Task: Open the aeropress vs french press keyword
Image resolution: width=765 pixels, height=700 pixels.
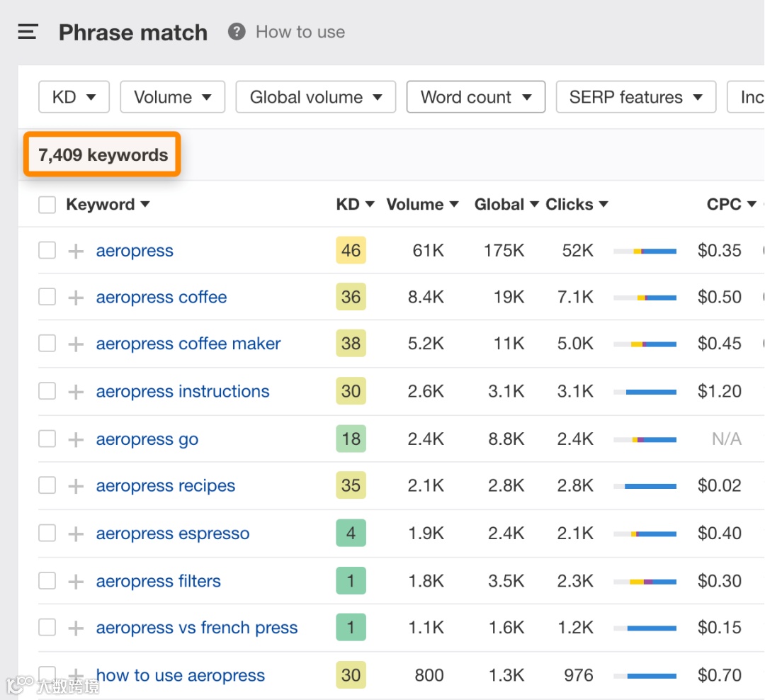Action: pyautogui.click(x=197, y=628)
